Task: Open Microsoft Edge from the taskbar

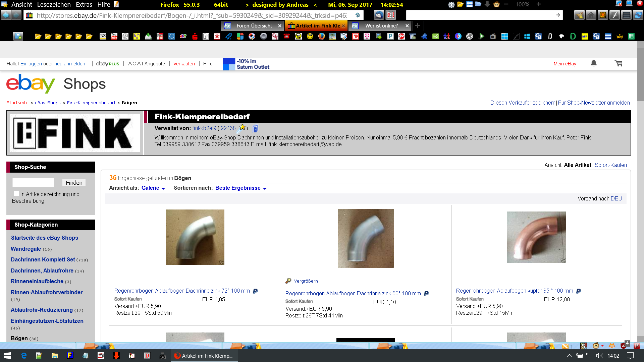Action: 23,356
